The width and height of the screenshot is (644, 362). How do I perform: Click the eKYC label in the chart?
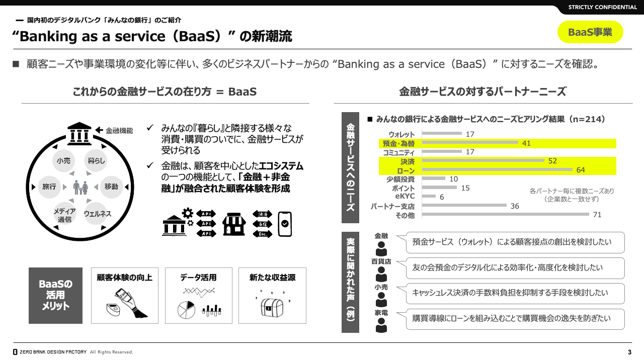coord(405,197)
